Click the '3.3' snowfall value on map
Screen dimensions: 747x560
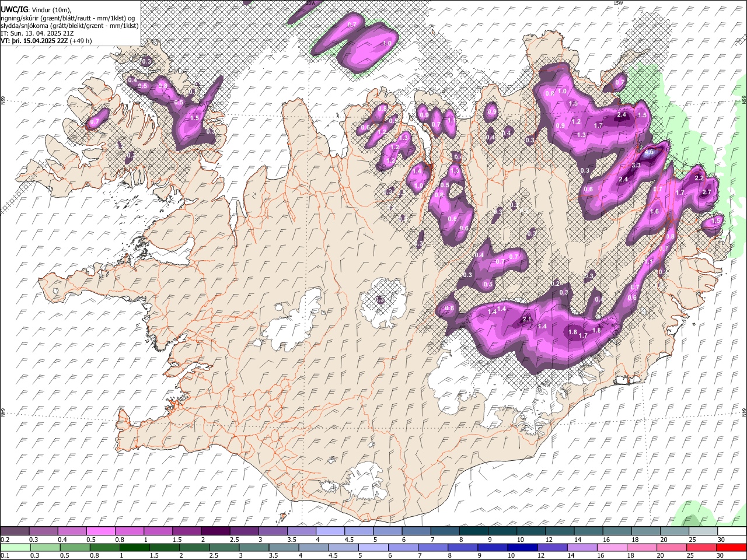coord(636,165)
